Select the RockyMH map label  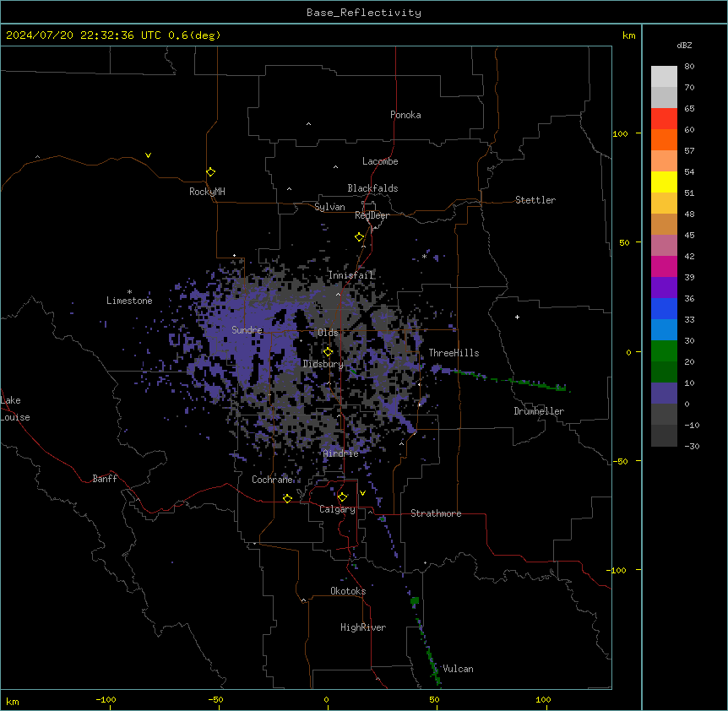click(x=207, y=192)
